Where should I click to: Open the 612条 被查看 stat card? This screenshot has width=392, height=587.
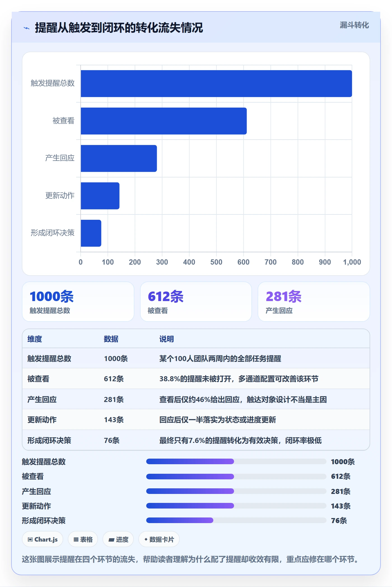[196, 302]
